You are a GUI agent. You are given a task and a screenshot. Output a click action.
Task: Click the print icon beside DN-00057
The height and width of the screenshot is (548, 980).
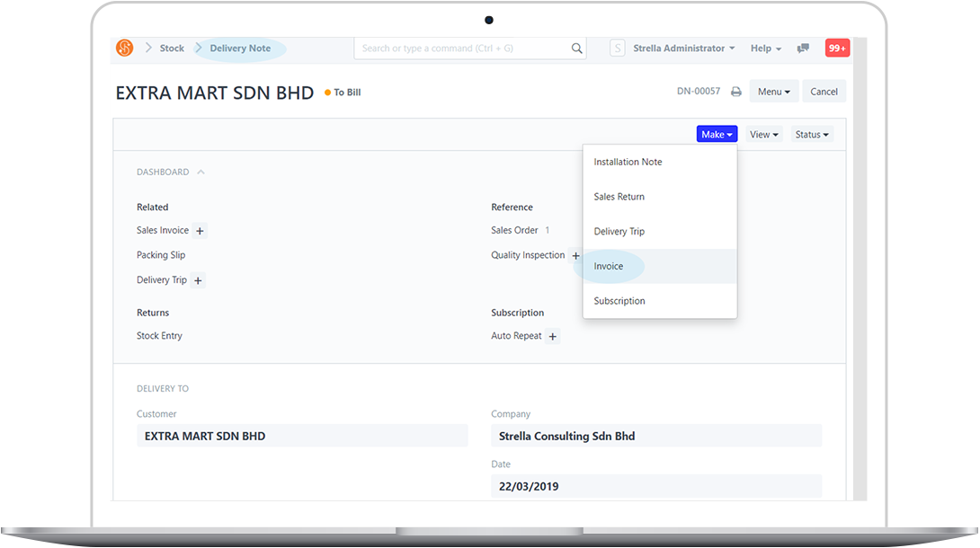tap(736, 92)
